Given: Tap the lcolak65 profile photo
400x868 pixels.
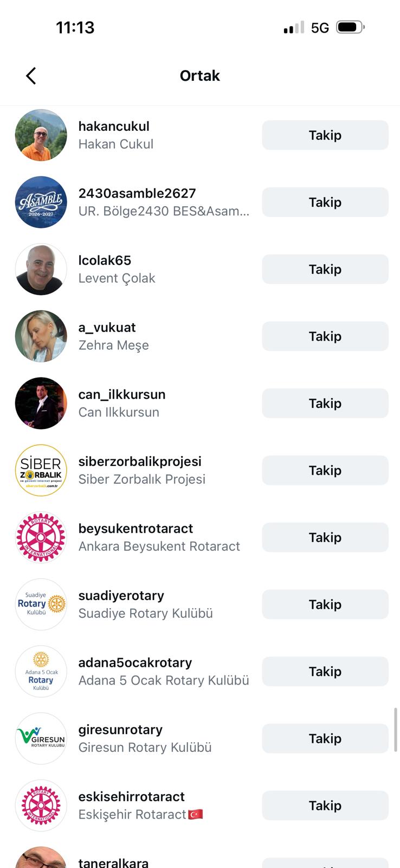Looking at the screenshot, I should click(41, 269).
